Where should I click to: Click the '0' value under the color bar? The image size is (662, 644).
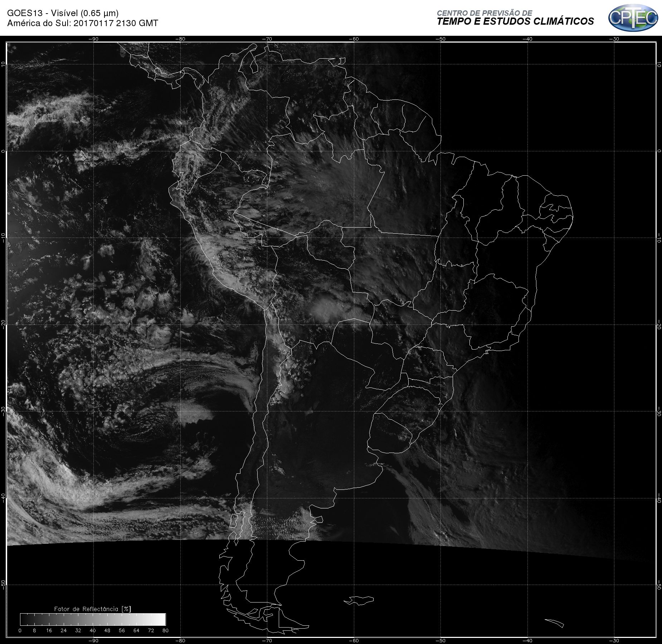(20, 630)
